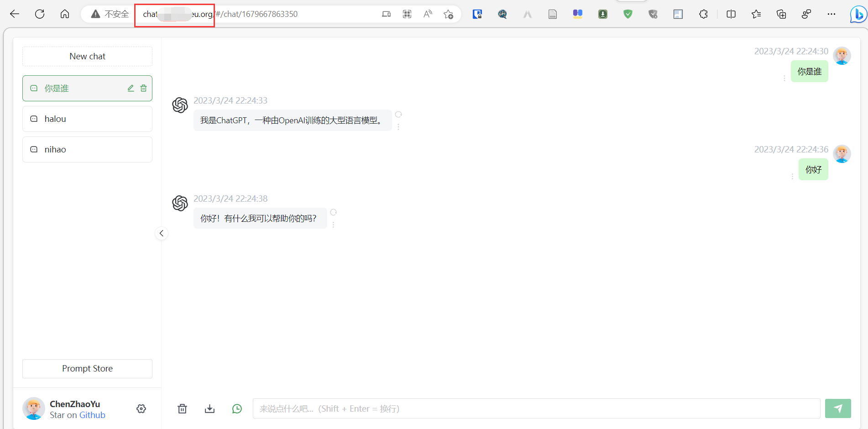
Task: Toggle split screen browser icon
Action: 731,14
